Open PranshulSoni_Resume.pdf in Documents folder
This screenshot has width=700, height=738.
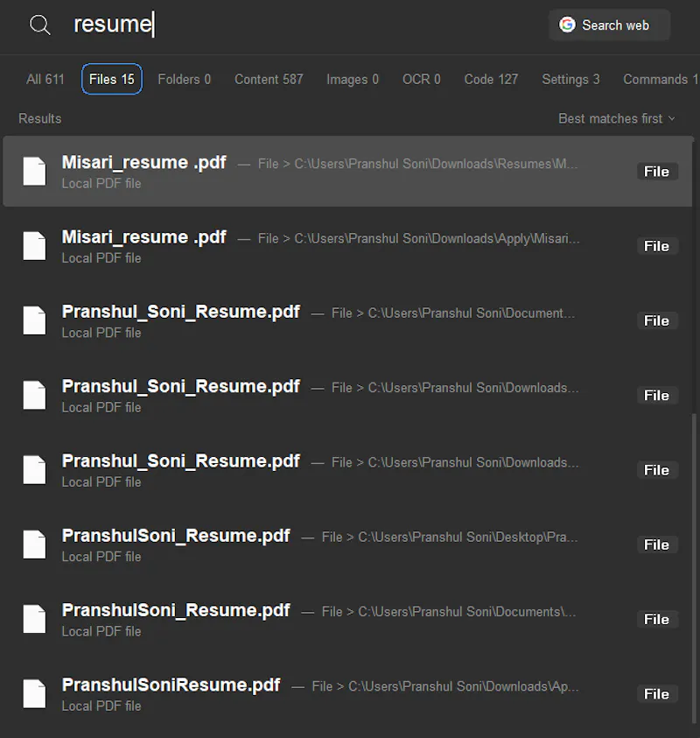347,620
